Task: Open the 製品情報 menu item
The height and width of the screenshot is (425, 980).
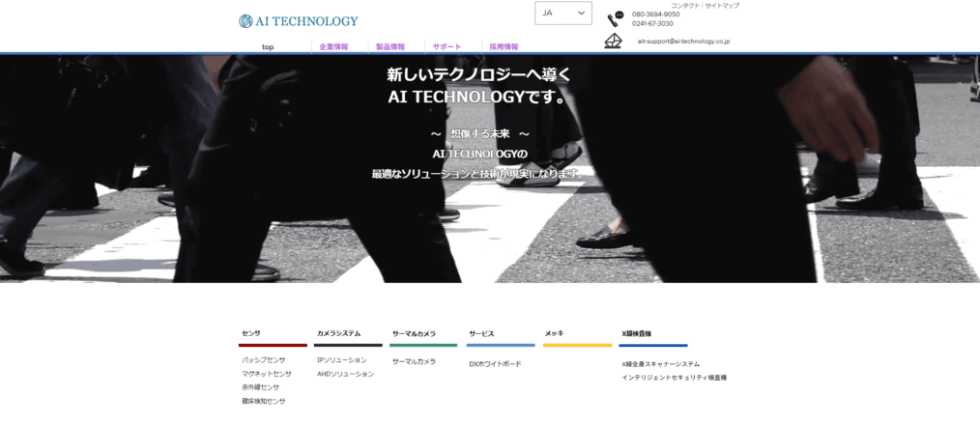Action: point(390,47)
